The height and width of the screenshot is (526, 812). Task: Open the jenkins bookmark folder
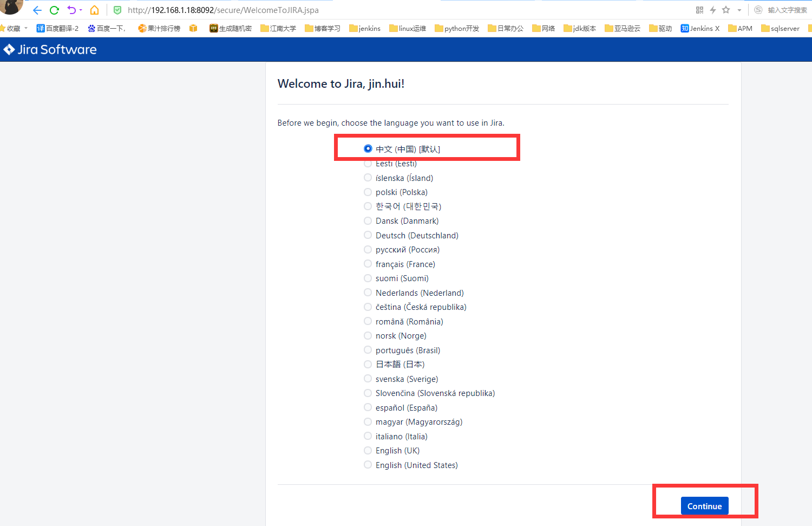(x=365, y=28)
